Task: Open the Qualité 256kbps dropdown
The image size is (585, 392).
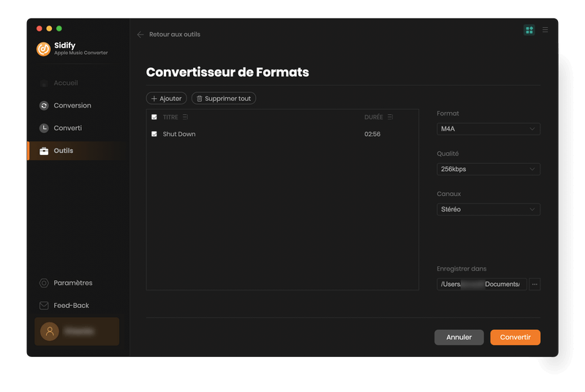Action: point(488,169)
